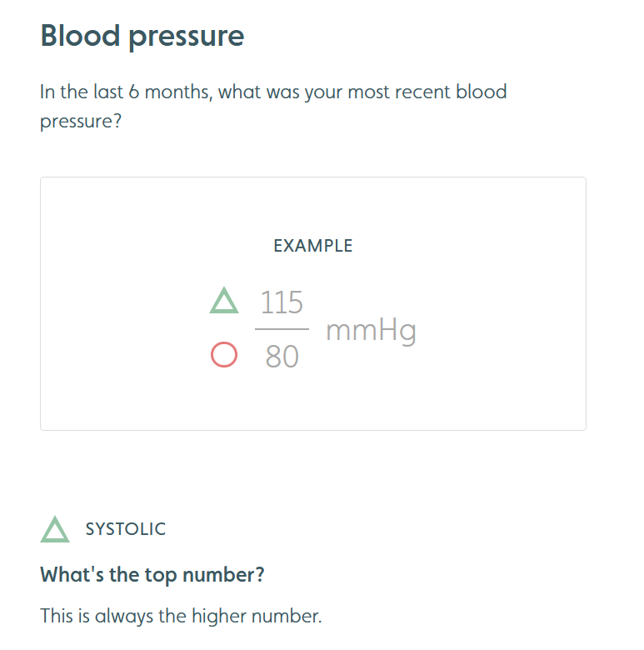
Task: Select the green triangle next to SYSTOLIC
Action: (x=55, y=529)
